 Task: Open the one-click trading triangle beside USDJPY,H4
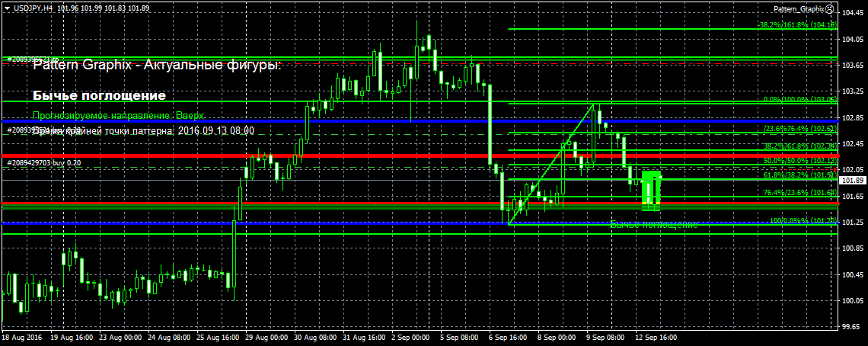coord(5,9)
